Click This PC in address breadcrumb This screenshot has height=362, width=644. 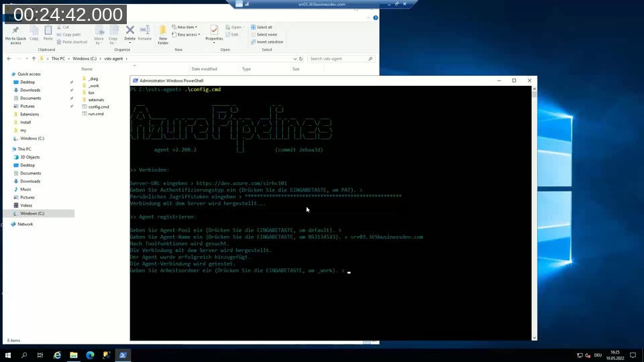(x=58, y=59)
